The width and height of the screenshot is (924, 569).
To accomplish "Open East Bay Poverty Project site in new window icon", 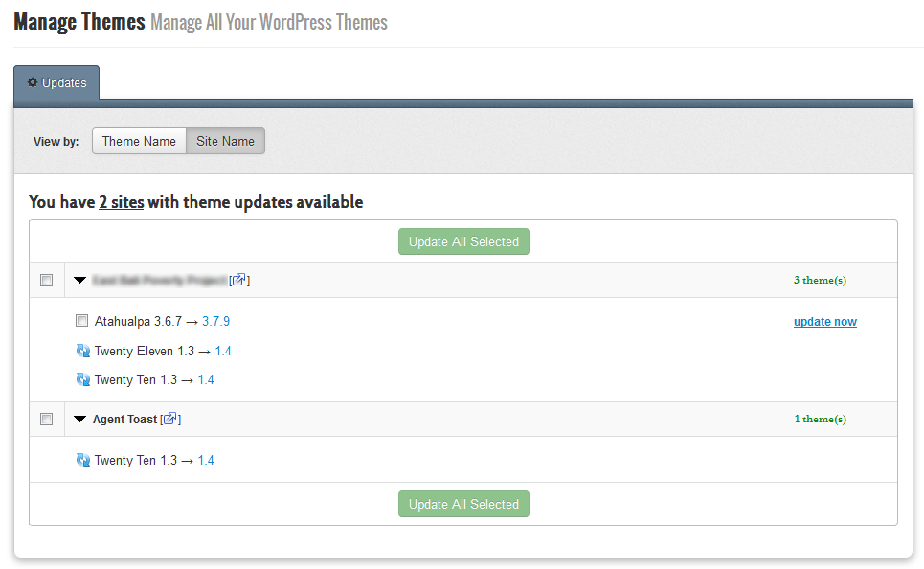I will pos(239,279).
